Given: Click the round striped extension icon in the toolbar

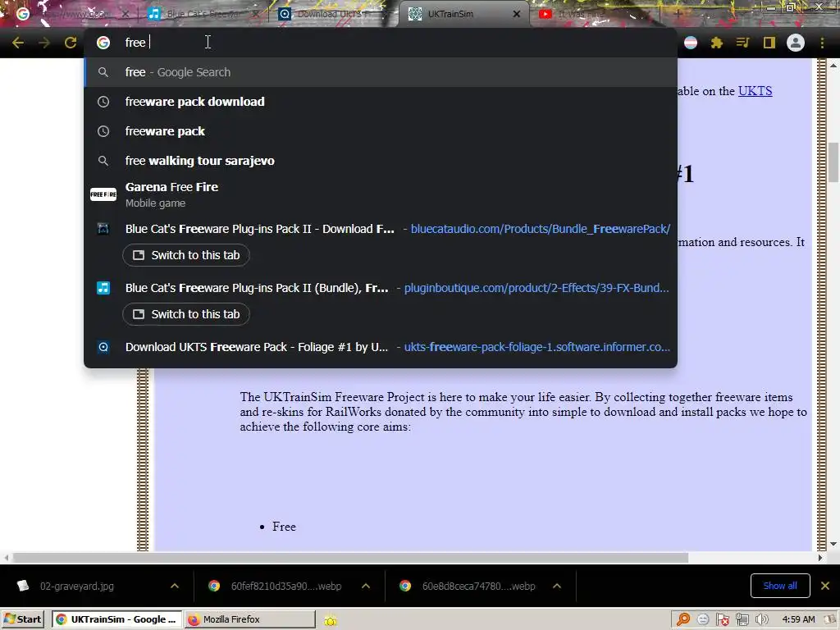Looking at the screenshot, I should point(691,43).
